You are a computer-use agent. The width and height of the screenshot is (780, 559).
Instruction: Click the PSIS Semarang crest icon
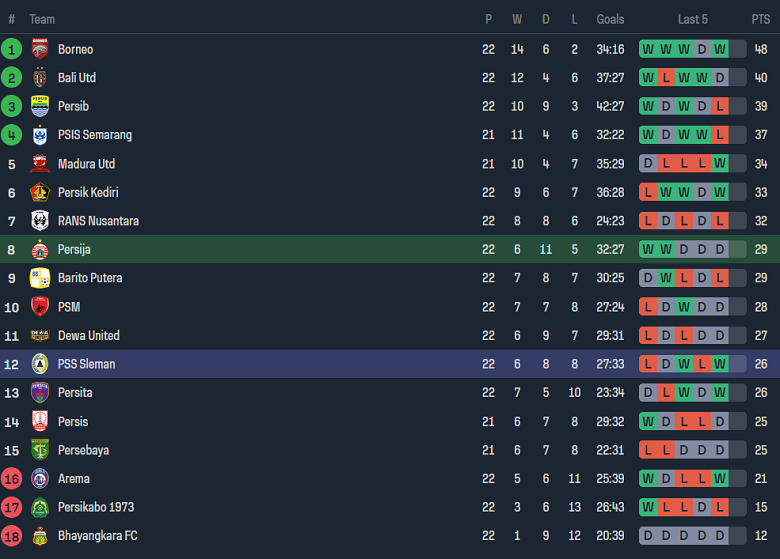pyautogui.click(x=40, y=135)
